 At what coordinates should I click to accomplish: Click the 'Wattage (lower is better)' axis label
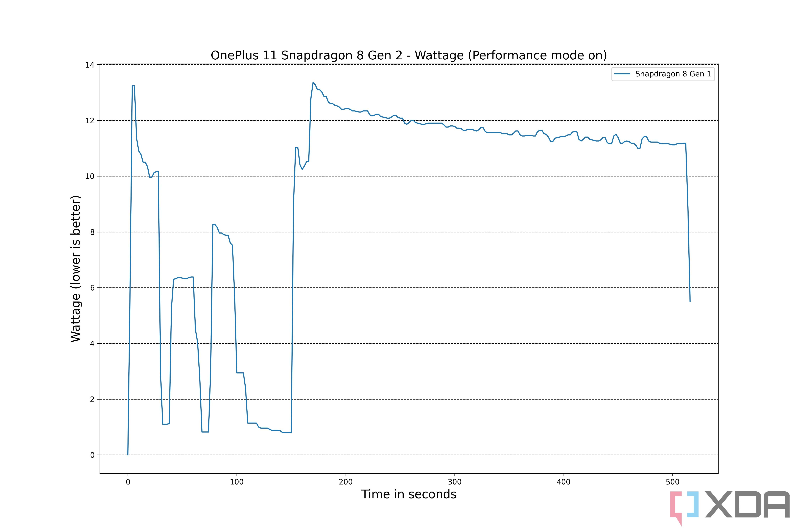click(x=76, y=269)
